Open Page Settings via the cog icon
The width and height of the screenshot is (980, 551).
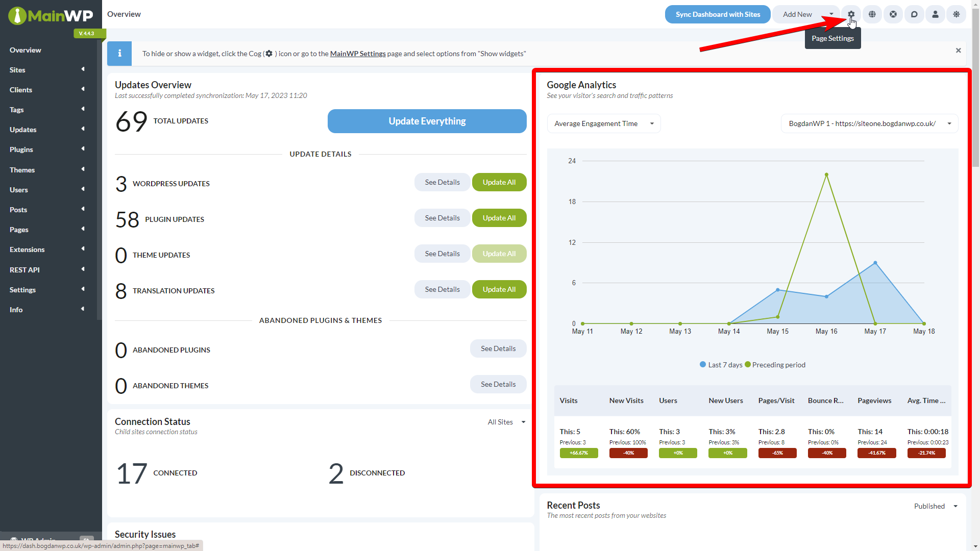(851, 14)
